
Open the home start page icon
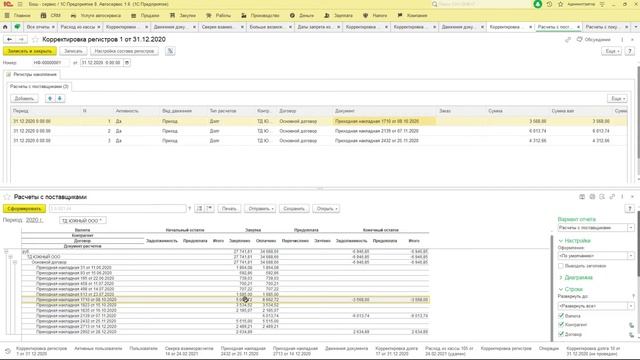point(5,27)
